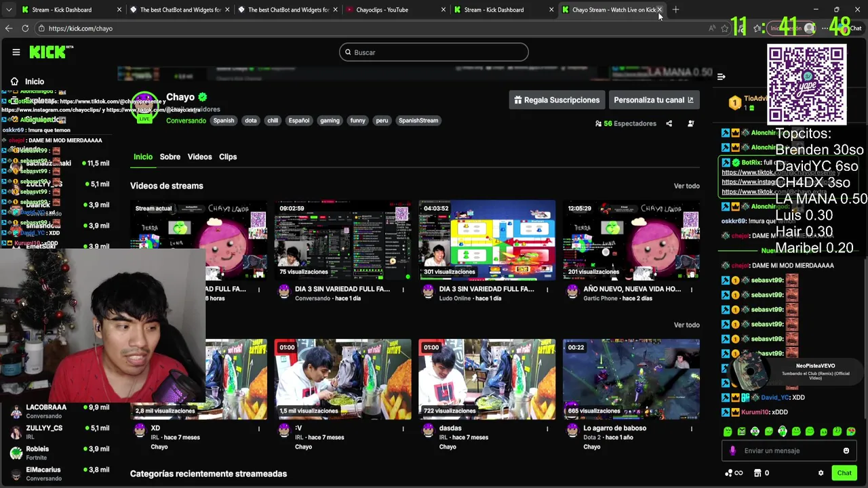868x488 pixels.
Task: Open options for Lo agarro de baboso clip
Action: pos(692,428)
